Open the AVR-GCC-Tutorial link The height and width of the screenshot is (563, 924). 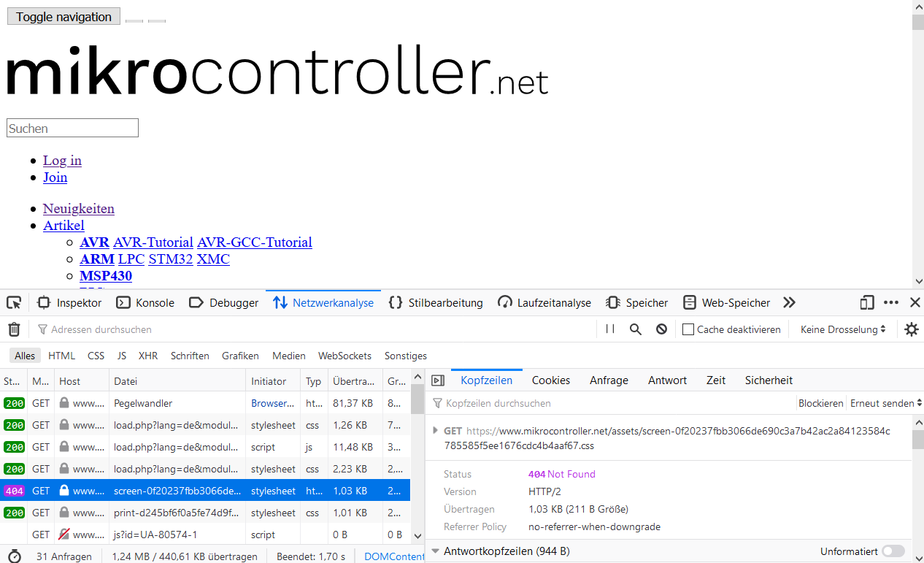click(x=255, y=242)
